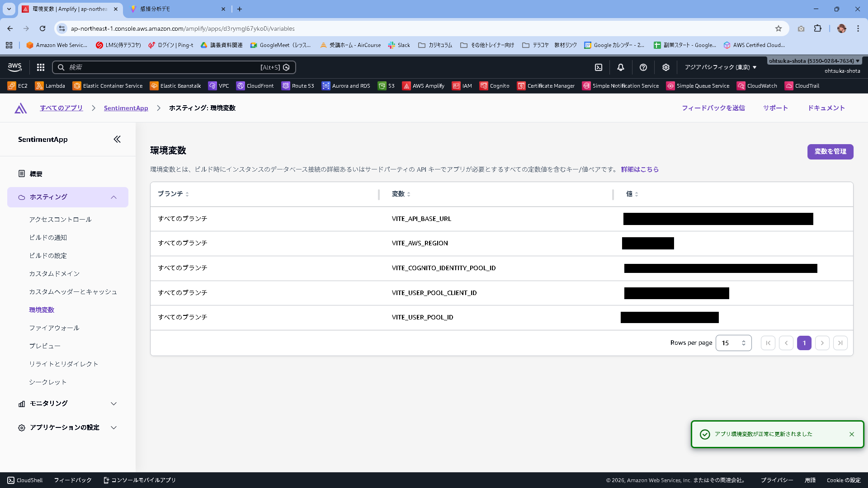This screenshot has width=868, height=488.
Task: Dismiss the success notification toast
Action: [852, 434]
